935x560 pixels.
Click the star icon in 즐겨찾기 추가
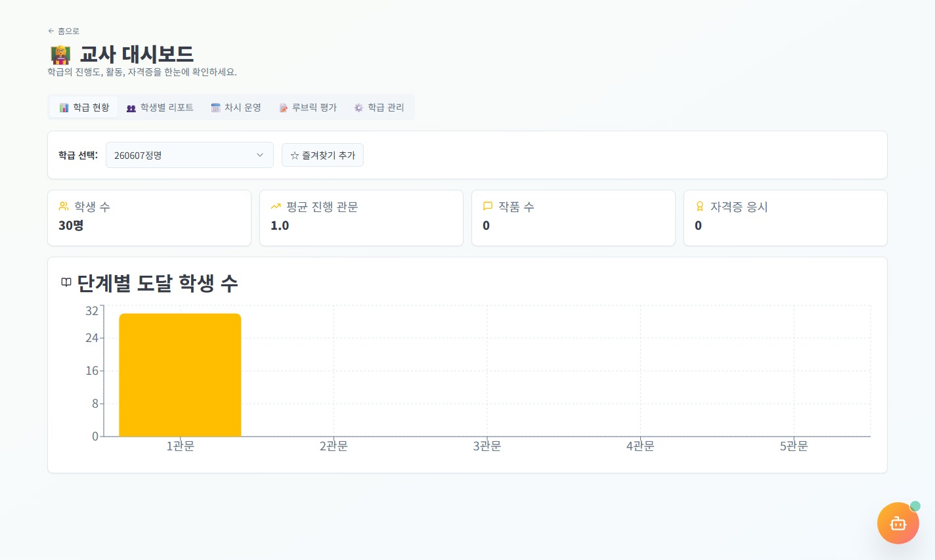[x=295, y=156]
